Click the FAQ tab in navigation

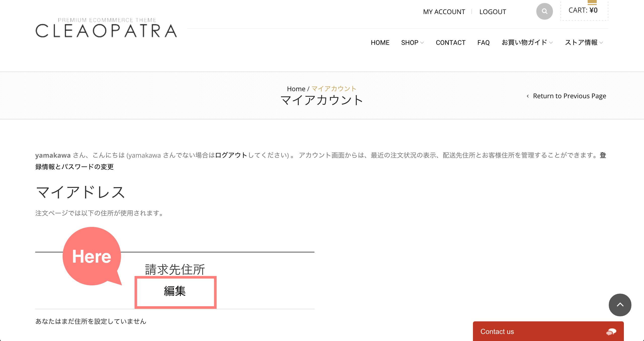click(x=483, y=42)
